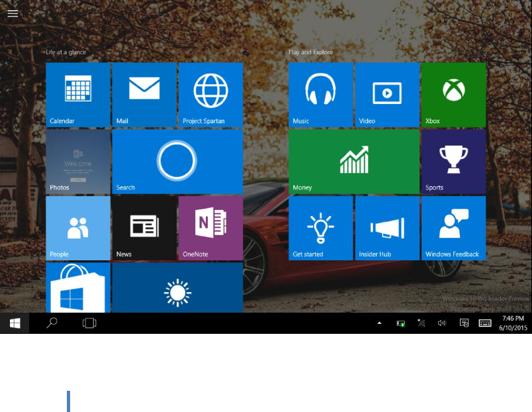
Task: Launch the Xbox tile
Action: pos(454,95)
